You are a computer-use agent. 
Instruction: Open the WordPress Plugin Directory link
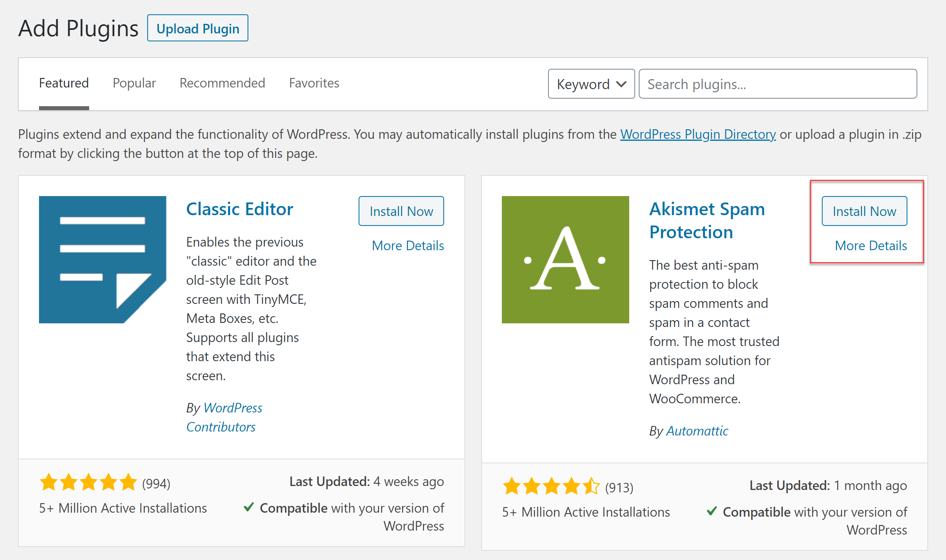click(698, 134)
